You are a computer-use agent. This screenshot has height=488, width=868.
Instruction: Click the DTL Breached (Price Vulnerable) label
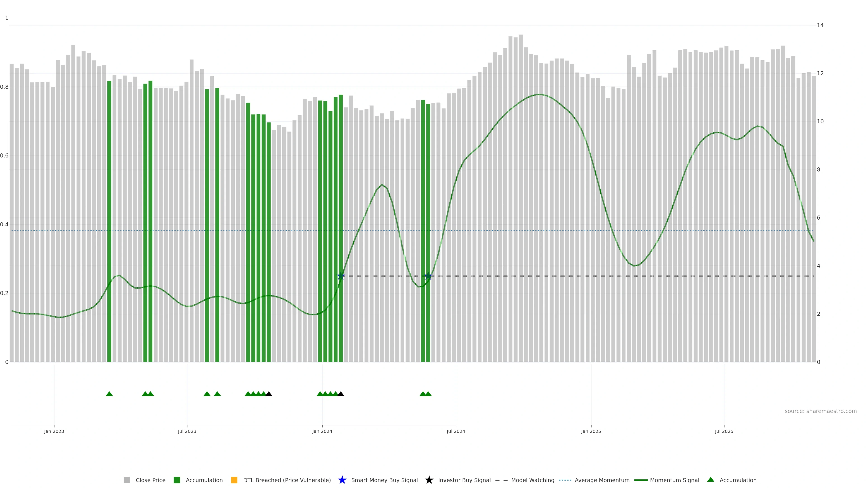point(287,480)
